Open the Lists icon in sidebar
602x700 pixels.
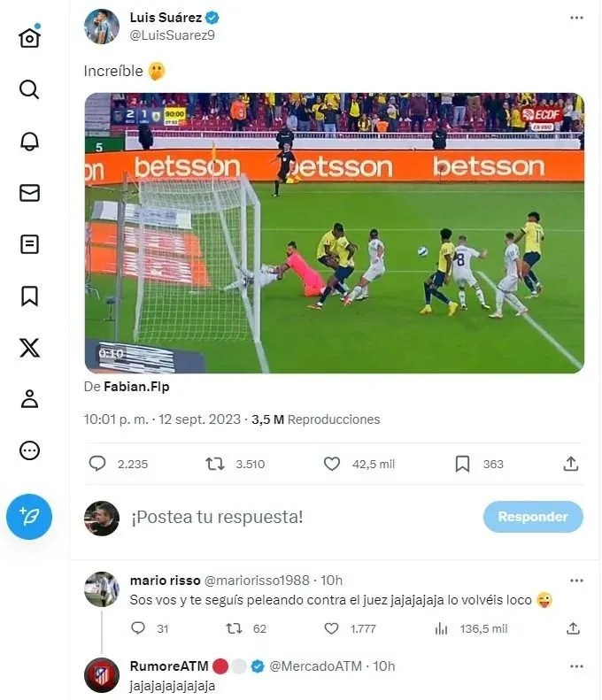tap(29, 244)
